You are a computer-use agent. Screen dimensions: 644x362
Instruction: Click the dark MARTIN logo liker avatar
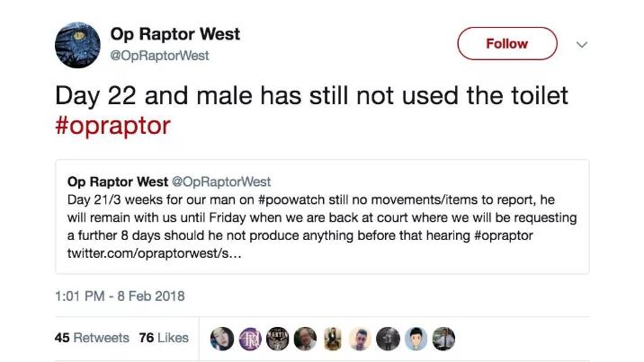277,338
